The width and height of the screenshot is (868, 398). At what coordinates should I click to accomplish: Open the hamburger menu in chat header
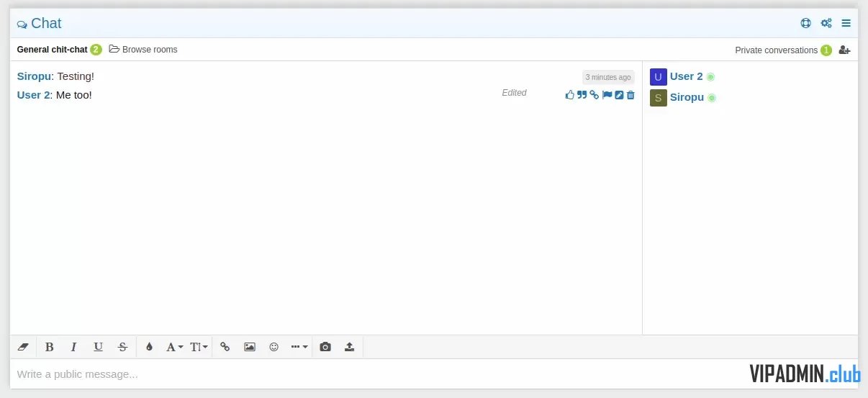pos(846,23)
